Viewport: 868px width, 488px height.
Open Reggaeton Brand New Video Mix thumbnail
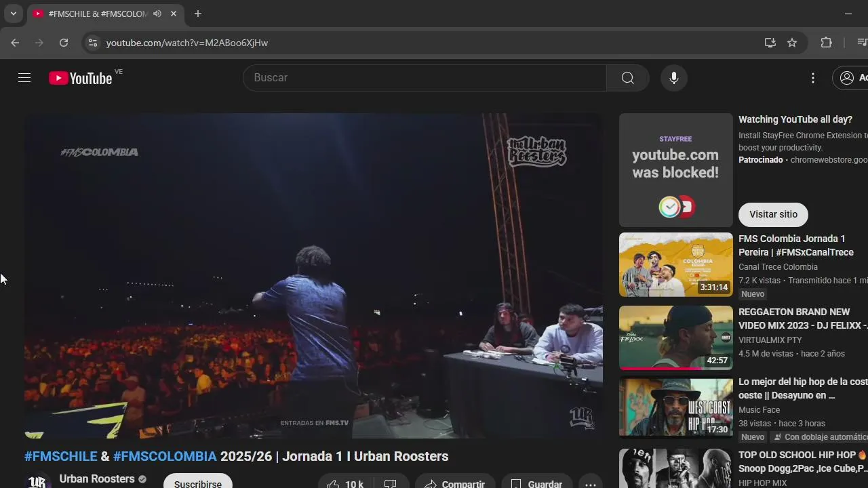[x=676, y=338]
